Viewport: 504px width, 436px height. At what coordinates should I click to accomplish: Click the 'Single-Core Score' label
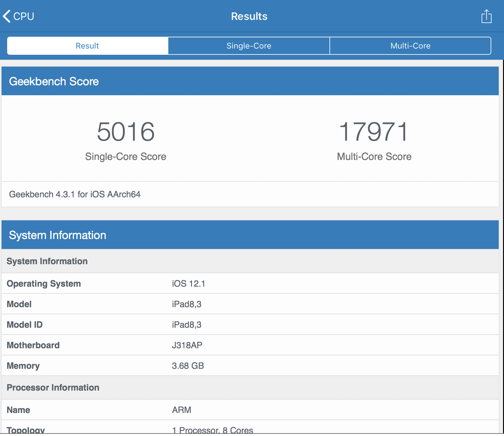[126, 157]
